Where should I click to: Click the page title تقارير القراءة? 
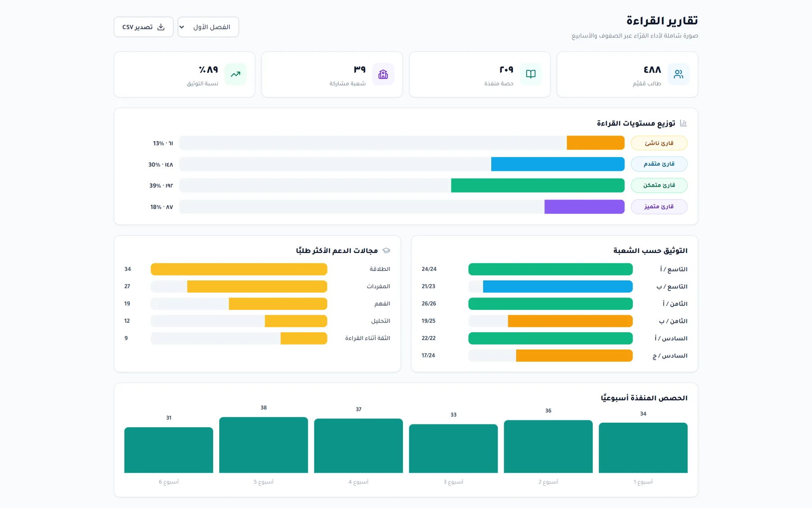click(662, 21)
